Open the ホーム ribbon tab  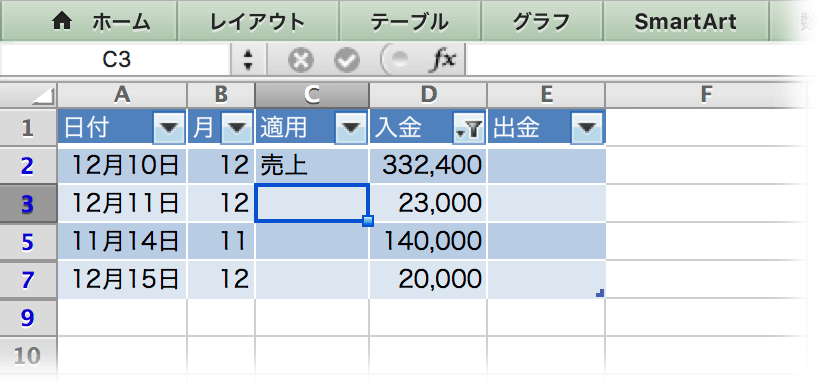point(89,21)
